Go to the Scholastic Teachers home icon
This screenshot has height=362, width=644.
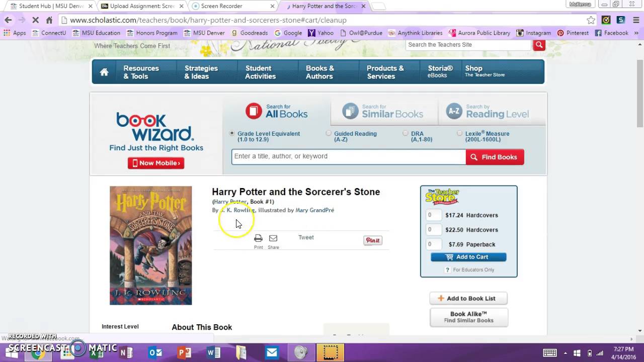pyautogui.click(x=104, y=72)
